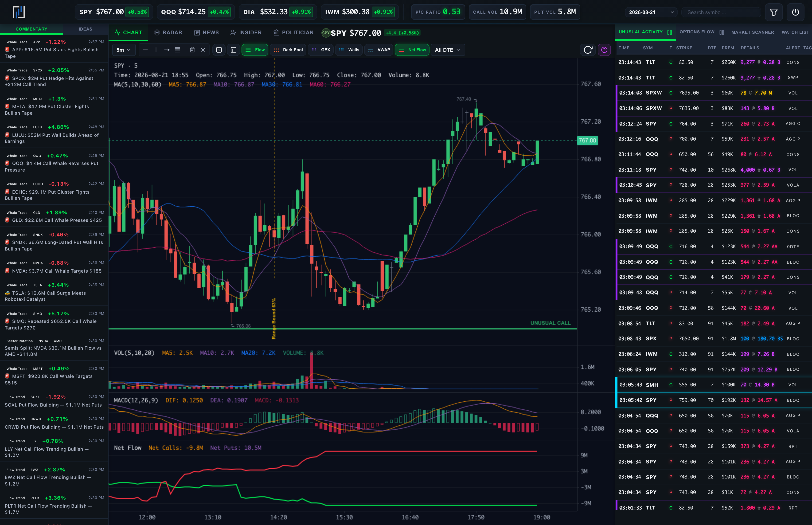This screenshot has height=525, width=812.
Task: Open the chart layout icon
Action: [x=233, y=50]
